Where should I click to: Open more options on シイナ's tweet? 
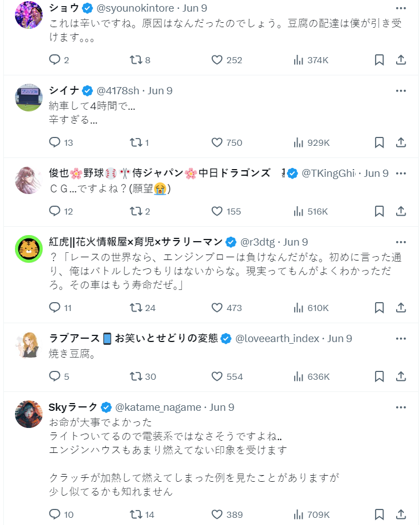click(401, 90)
